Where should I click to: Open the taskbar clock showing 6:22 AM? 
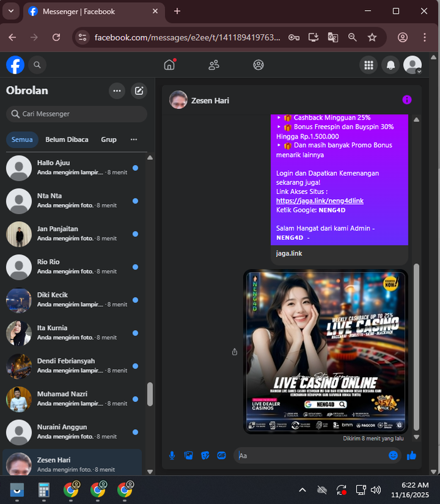tap(410, 490)
